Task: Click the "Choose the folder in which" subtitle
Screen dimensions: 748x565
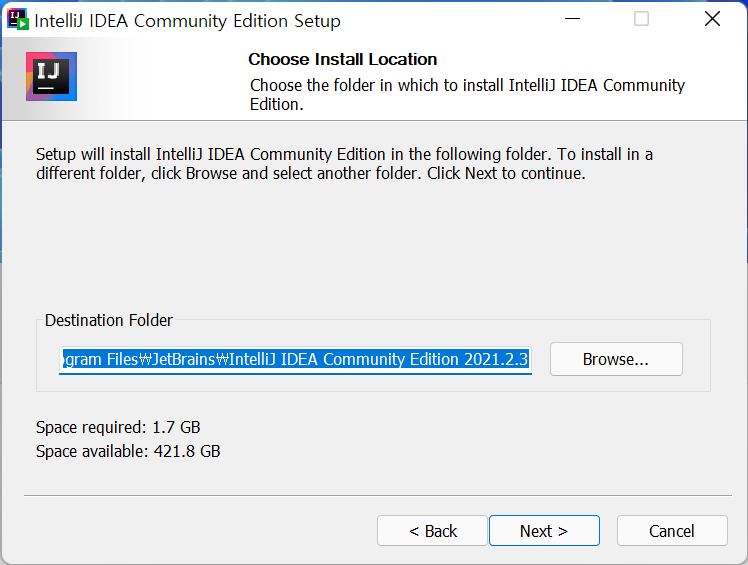Action: coord(467,94)
